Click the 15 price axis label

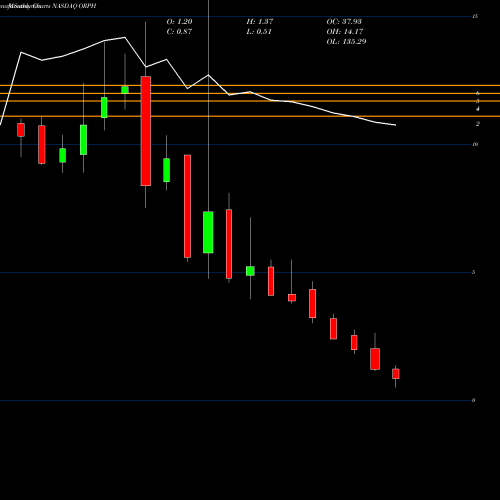475,16
